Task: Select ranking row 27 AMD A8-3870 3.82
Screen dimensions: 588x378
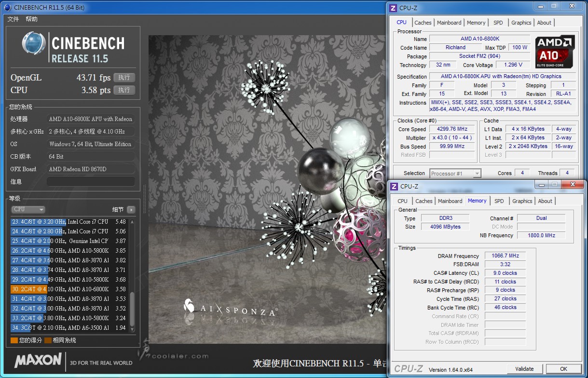Action: coord(69,260)
